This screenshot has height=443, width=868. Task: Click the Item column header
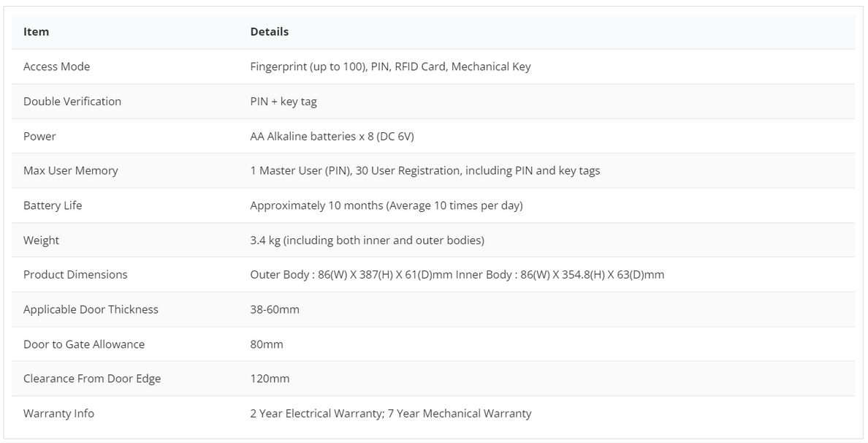tap(36, 31)
